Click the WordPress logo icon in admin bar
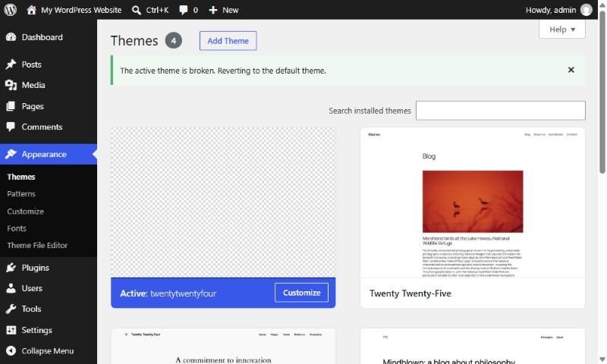 pos(11,10)
